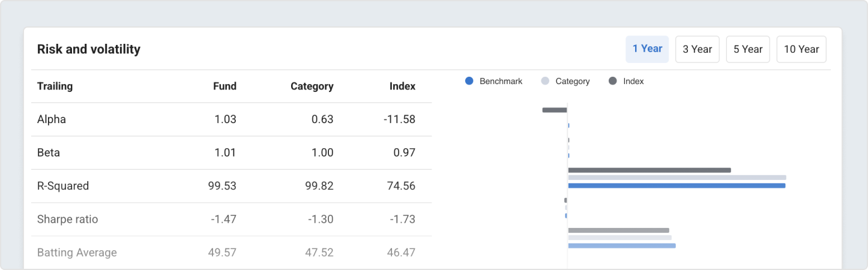Click the blue R-Squared benchmark bar
This screenshot has width=868, height=270.
click(677, 185)
